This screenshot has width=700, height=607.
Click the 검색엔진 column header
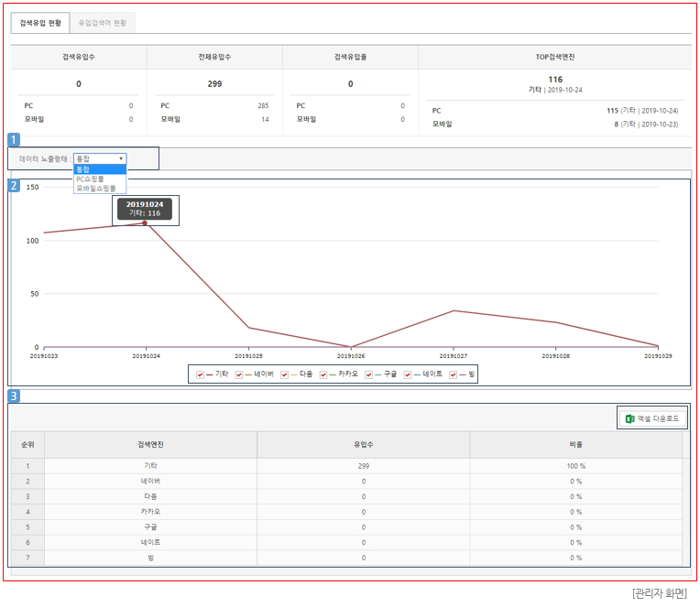click(x=150, y=445)
